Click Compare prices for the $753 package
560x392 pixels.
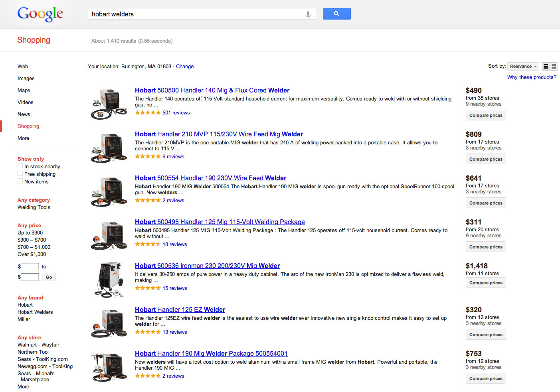(486, 378)
